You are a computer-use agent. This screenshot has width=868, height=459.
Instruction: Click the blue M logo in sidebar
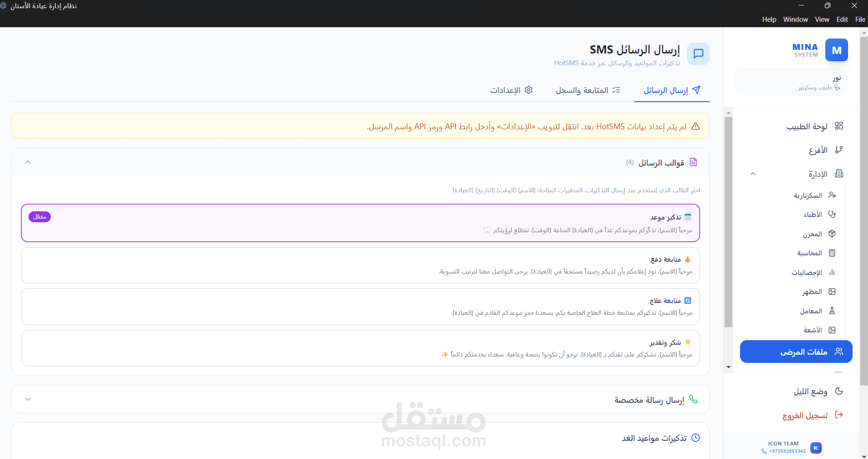tap(836, 50)
